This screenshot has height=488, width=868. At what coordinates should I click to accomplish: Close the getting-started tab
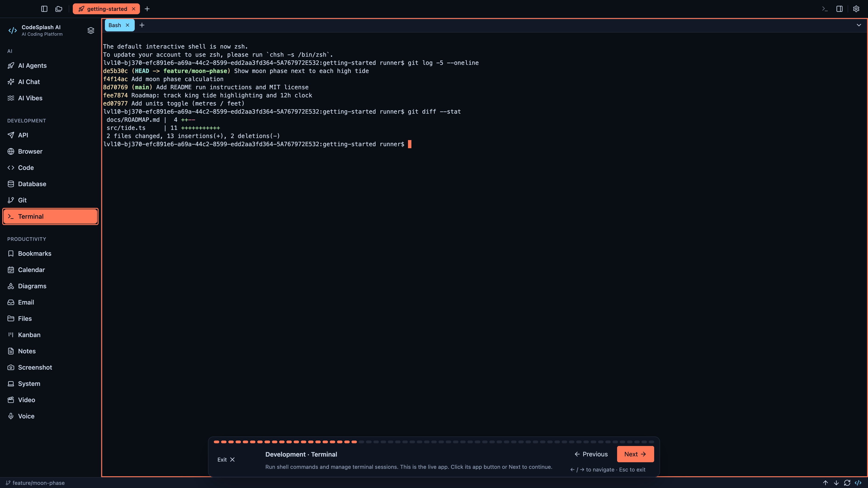133,9
